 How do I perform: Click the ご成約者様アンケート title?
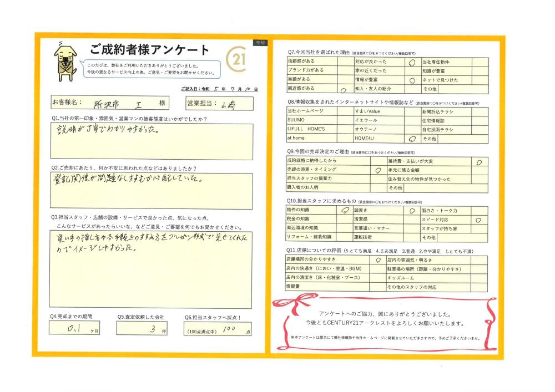click(149, 49)
